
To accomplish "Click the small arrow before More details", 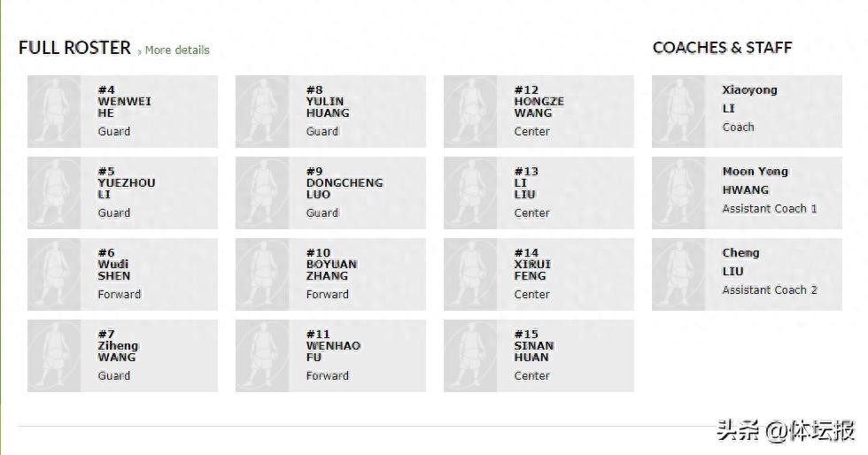I will coord(140,52).
